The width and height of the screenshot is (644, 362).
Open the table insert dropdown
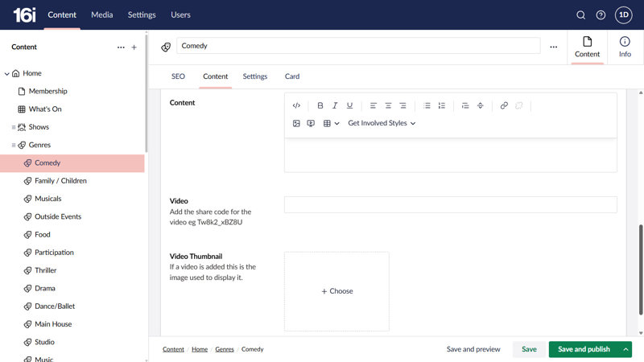[x=331, y=123]
